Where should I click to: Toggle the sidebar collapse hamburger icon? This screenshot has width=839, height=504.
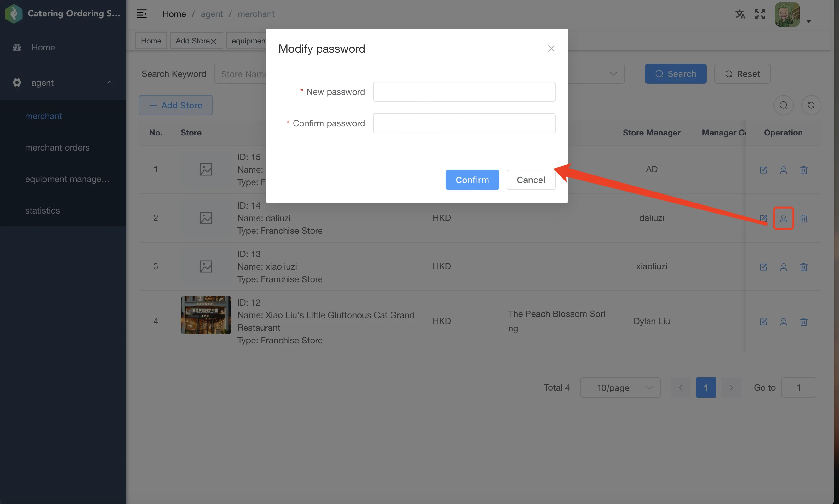tap(142, 14)
